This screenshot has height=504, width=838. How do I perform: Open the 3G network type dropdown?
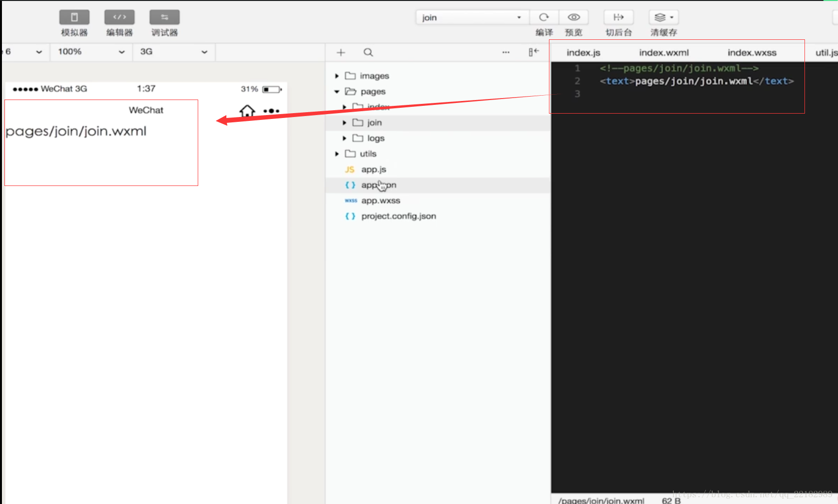click(174, 51)
